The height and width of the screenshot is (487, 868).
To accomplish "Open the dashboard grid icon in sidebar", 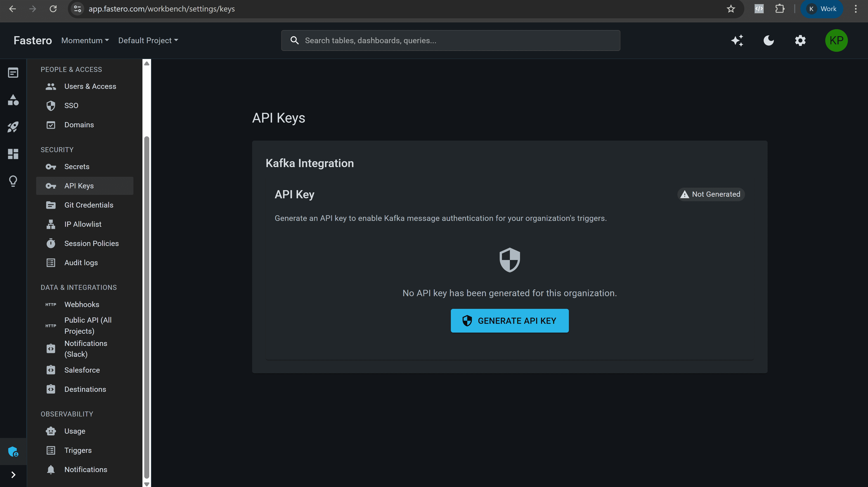I will [13, 154].
